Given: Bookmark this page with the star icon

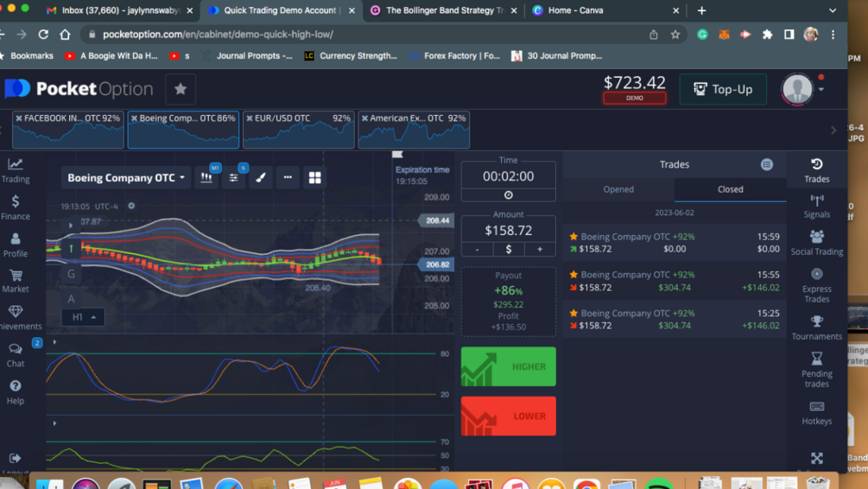Looking at the screenshot, I should pos(675,35).
